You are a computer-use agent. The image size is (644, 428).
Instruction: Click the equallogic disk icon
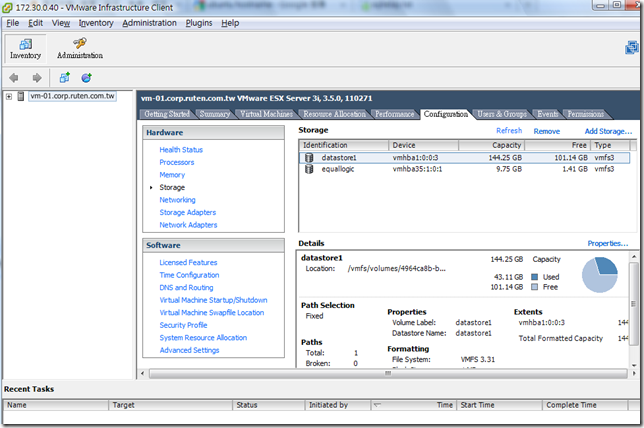tap(309, 169)
